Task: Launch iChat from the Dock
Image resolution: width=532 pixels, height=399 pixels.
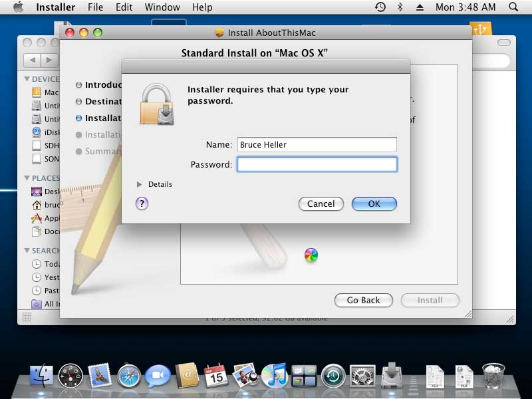Action: tap(158, 375)
